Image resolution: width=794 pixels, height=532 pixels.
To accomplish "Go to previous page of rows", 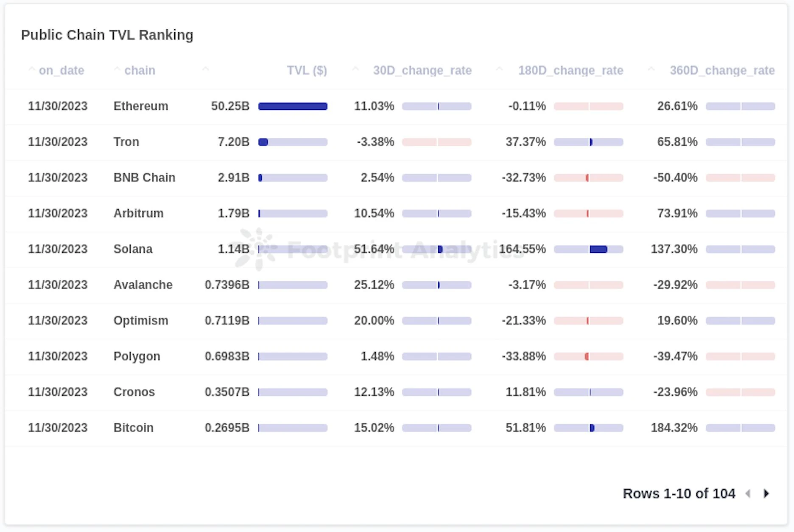I will (x=748, y=493).
